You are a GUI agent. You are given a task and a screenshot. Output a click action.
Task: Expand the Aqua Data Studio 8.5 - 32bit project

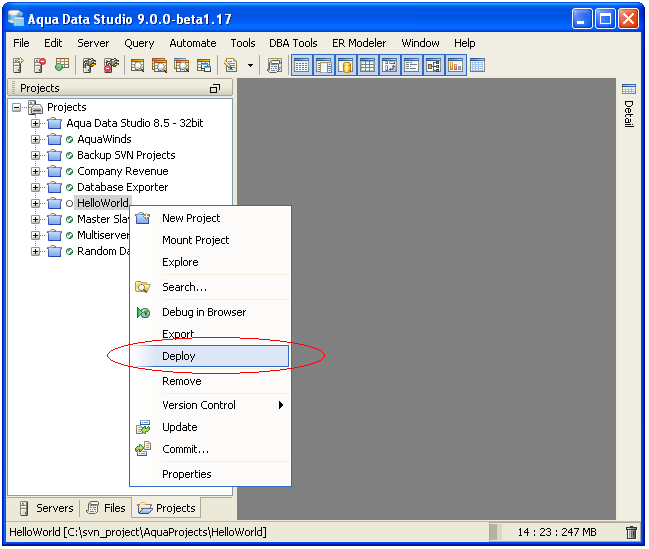pyautogui.click(x=36, y=123)
